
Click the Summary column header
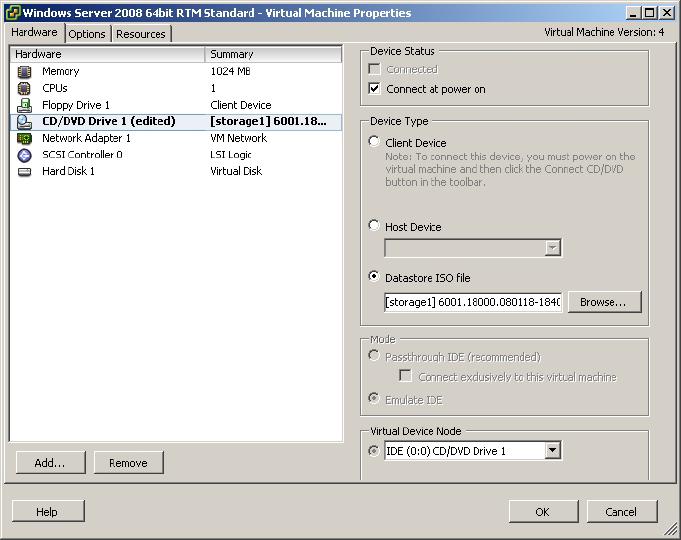pyautogui.click(x=273, y=54)
